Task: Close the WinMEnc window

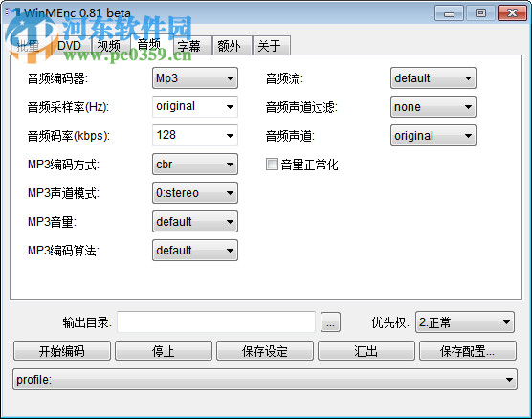Action: (x=512, y=13)
